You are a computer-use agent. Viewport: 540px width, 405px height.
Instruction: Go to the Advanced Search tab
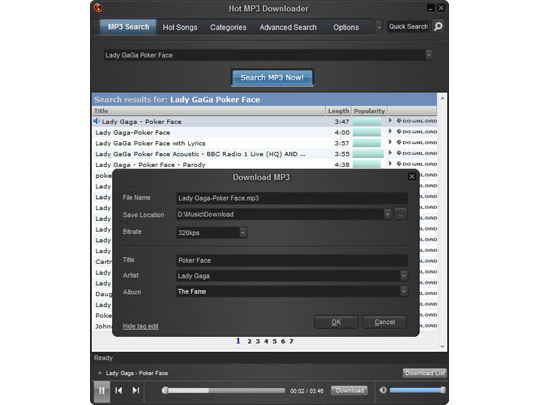(x=288, y=27)
